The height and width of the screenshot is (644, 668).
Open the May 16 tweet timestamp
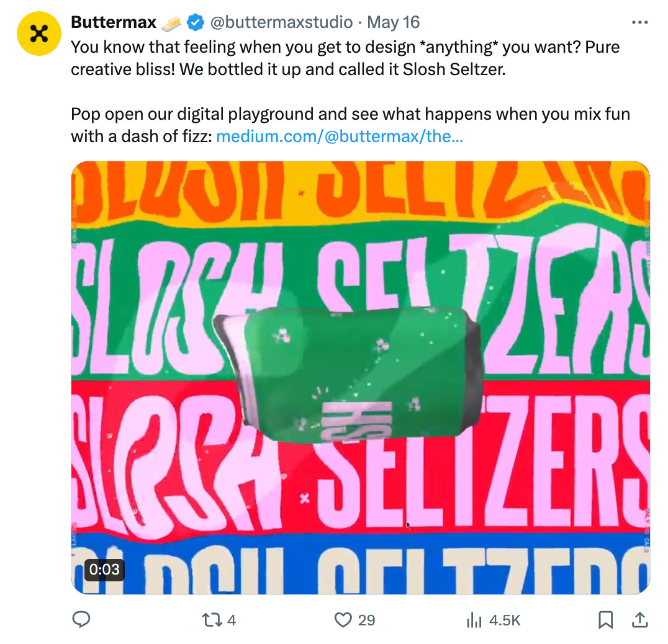[x=393, y=22]
